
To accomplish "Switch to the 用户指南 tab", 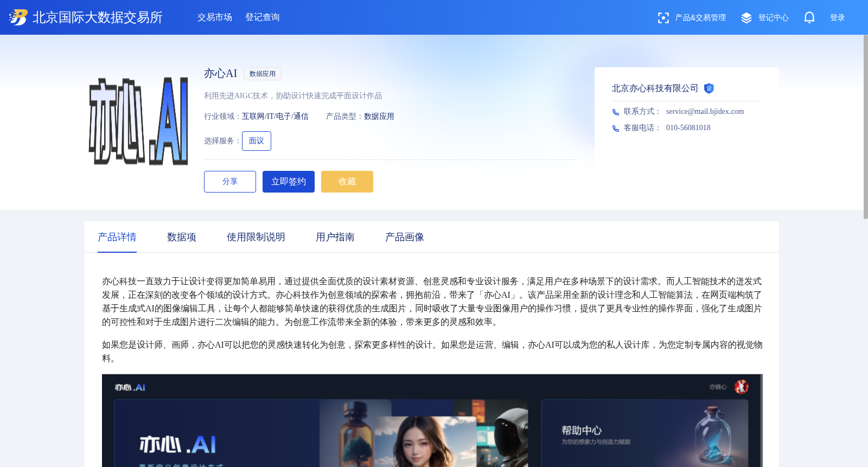I will 335,237.
